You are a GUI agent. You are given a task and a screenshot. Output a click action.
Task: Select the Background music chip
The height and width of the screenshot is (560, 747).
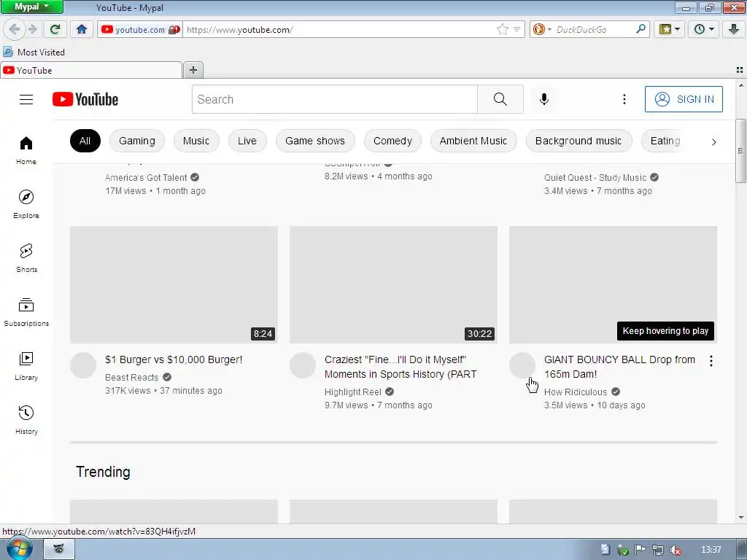click(x=578, y=141)
